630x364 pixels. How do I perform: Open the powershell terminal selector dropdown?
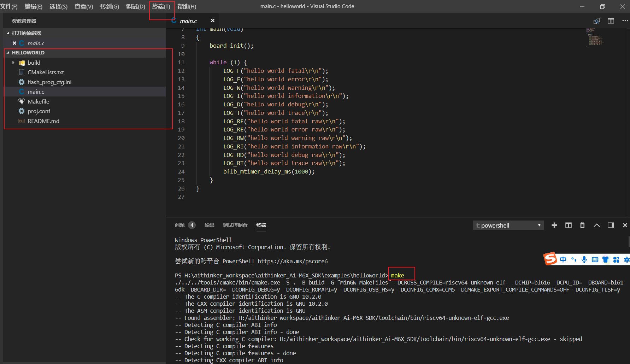(508, 225)
